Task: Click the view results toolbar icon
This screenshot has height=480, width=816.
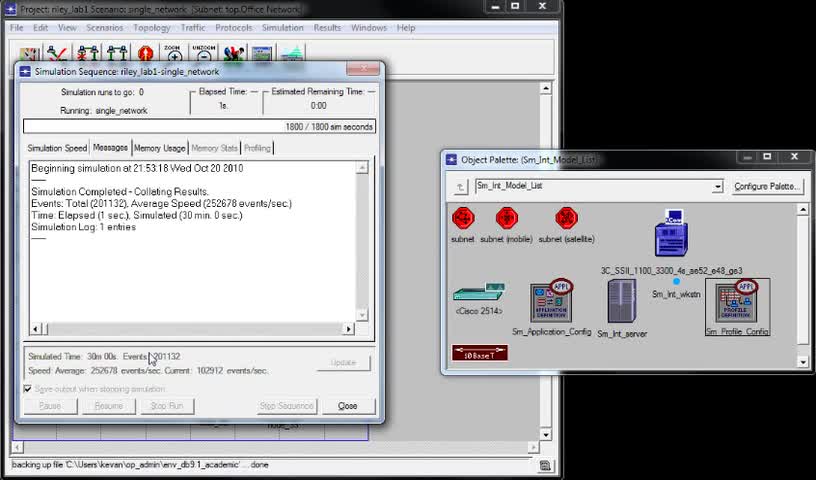Action: pyautogui.click(x=262, y=53)
